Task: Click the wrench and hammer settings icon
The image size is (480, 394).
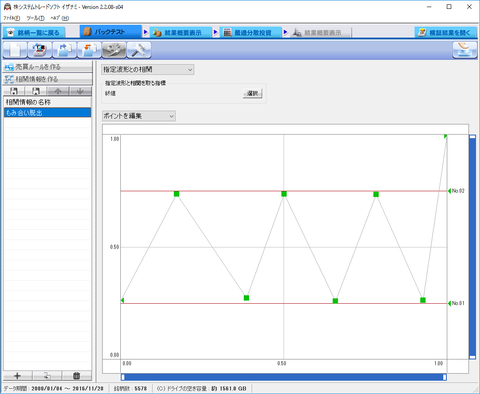Action: coord(139,50)
